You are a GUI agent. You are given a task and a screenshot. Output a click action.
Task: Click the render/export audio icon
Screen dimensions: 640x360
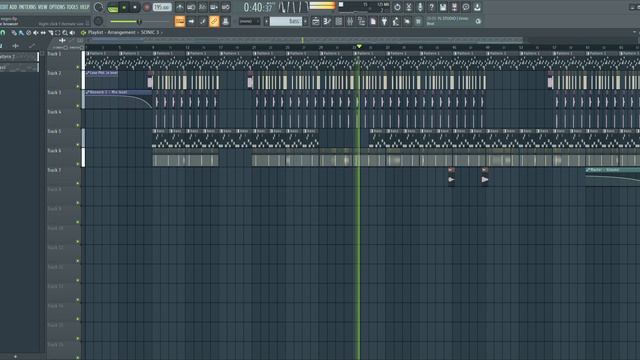[454, 7]
